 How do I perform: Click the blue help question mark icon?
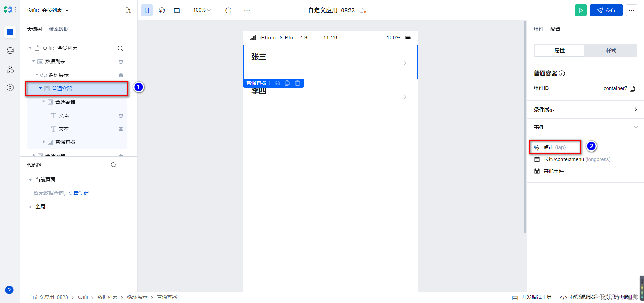[x=9, y=290]
